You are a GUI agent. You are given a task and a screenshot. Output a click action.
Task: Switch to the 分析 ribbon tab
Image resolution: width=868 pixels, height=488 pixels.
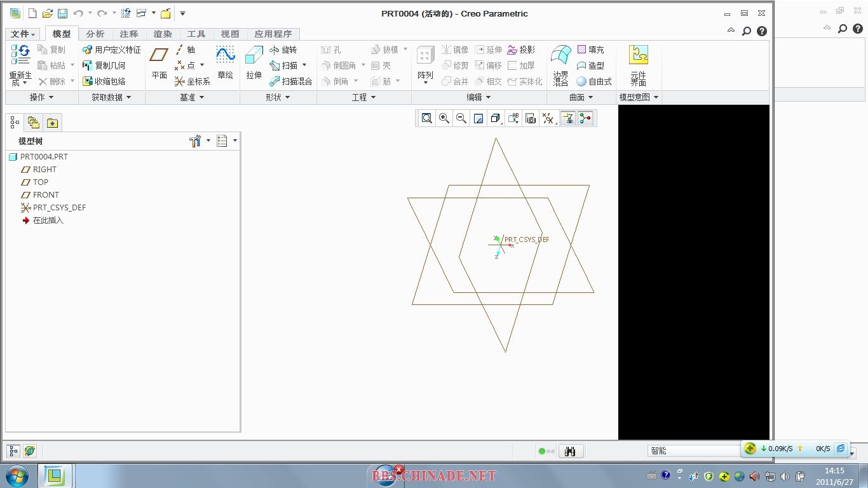(x=95, y=34)
